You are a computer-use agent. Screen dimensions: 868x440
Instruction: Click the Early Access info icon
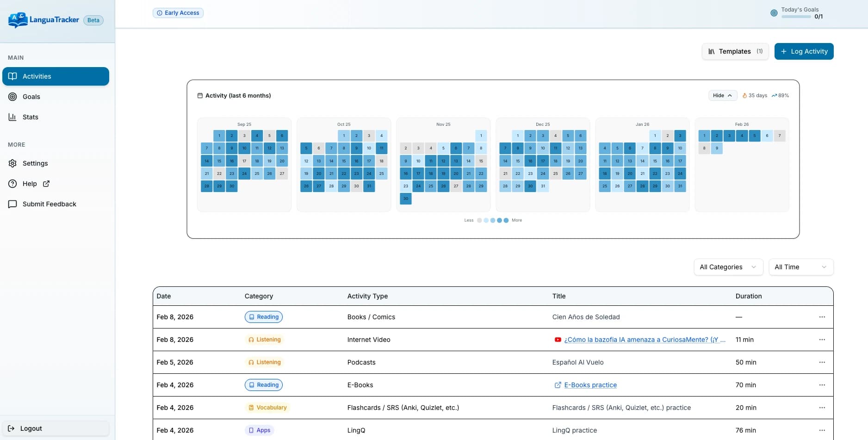pyautogui.click(x=159, y=13)
